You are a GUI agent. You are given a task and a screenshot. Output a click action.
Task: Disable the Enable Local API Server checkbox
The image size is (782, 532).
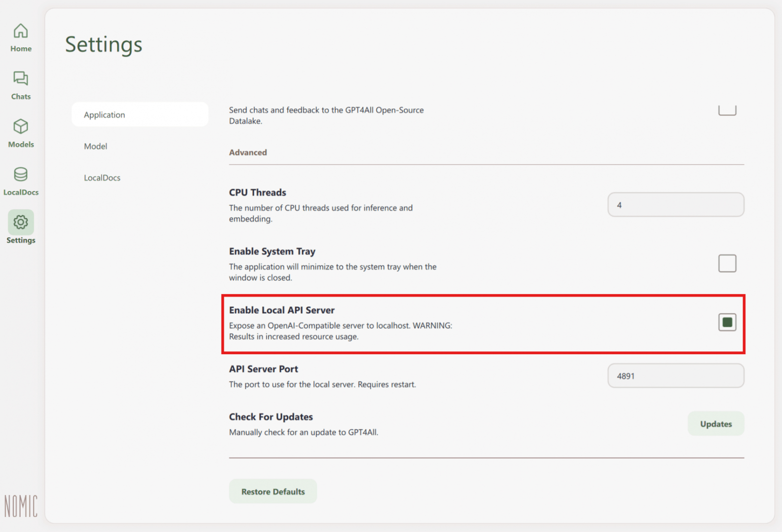727,322
